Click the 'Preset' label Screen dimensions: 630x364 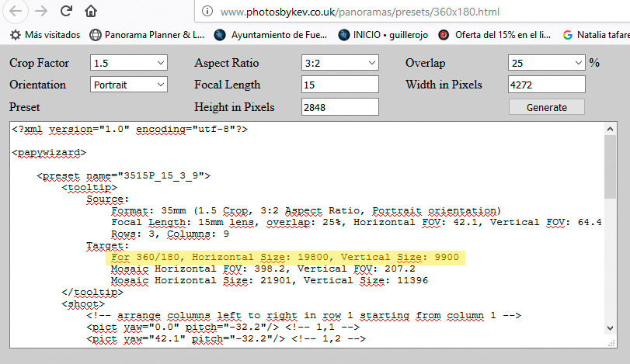pos(25,107)
